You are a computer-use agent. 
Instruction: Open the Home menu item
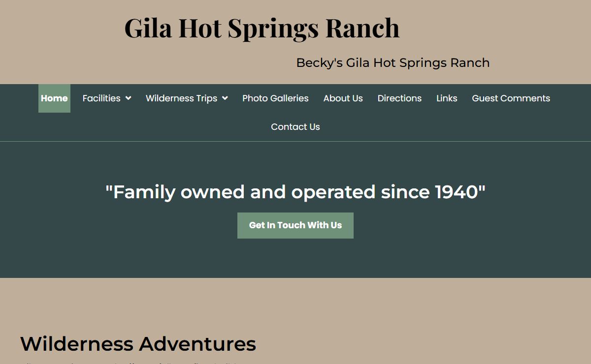54,98
